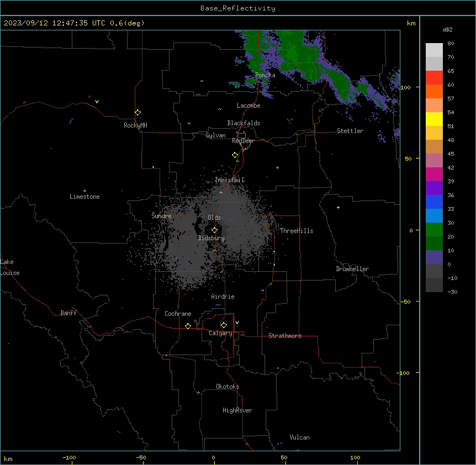Click the Ponoka city label

tap(265, 75)
